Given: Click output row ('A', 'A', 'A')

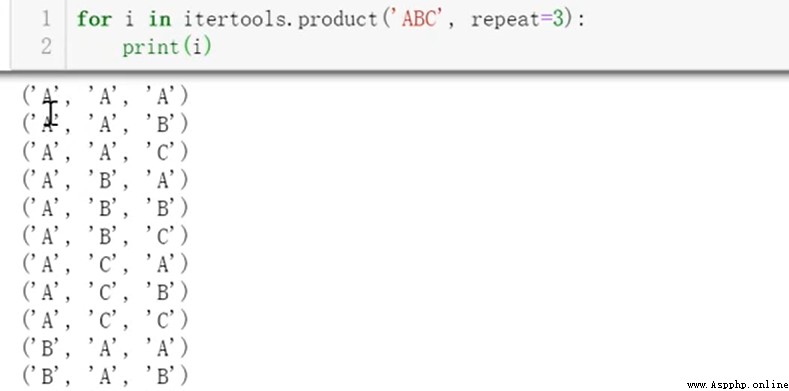Looking at the screenshot, I should [x=105, y=96].
